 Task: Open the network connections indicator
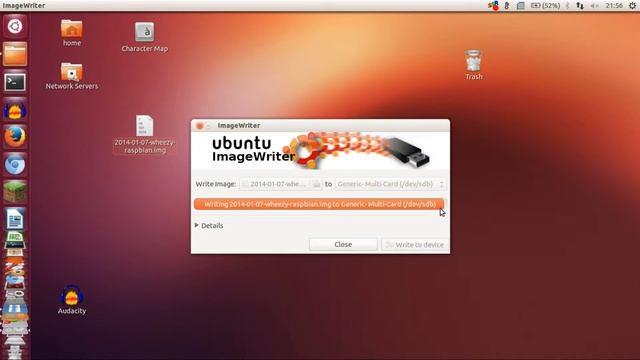tap(580, 6)
